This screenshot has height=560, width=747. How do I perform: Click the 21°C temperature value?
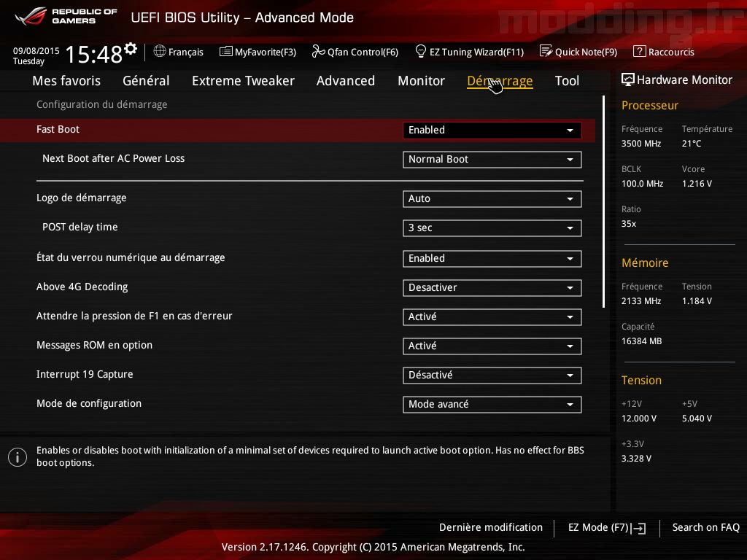click(692, 144)
